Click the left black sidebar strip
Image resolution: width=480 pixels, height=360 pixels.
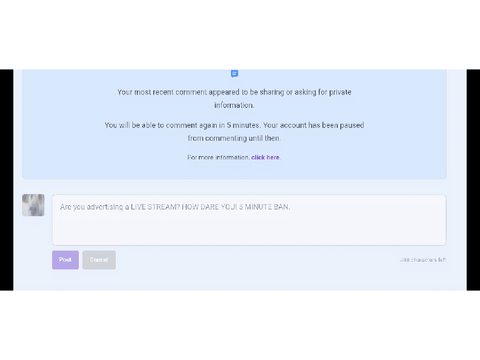click(7, 180)
